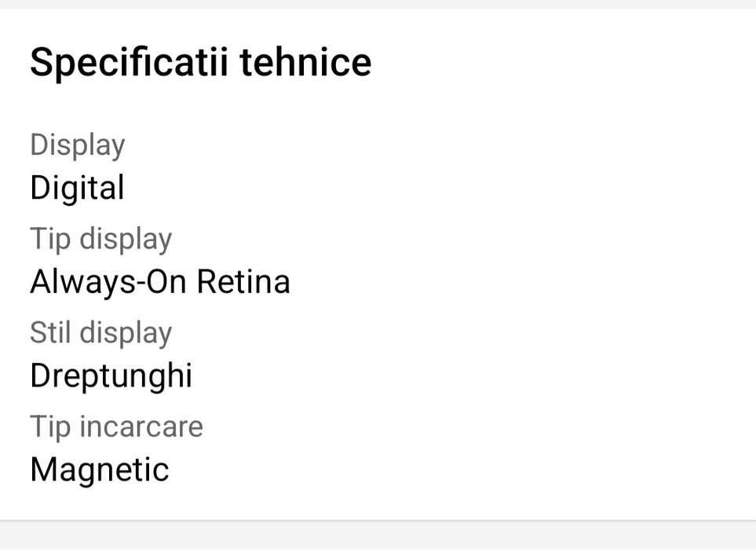
Task: Click the "Specificatii tehnice" section heading
Action: [200, 62]
